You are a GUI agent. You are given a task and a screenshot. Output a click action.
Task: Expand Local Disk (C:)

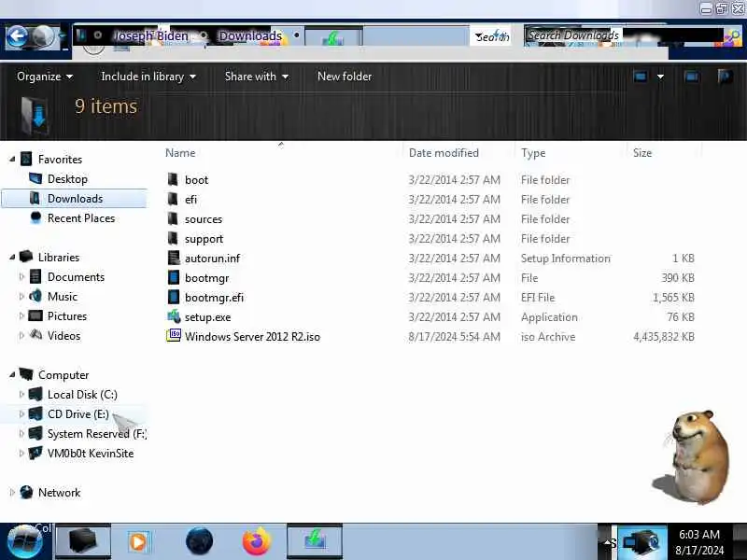[x=21, y=394]
